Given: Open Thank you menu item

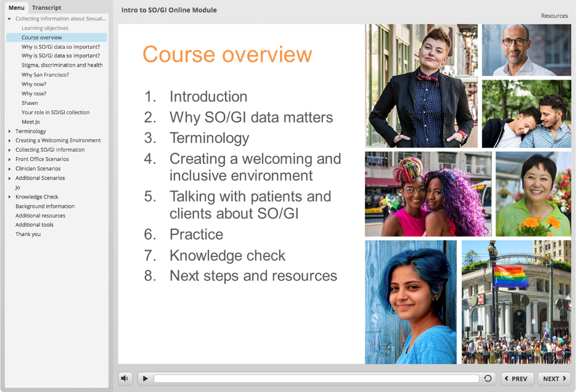Looking at the screenshot, I should pyautogui.click(x=28, y=234).
